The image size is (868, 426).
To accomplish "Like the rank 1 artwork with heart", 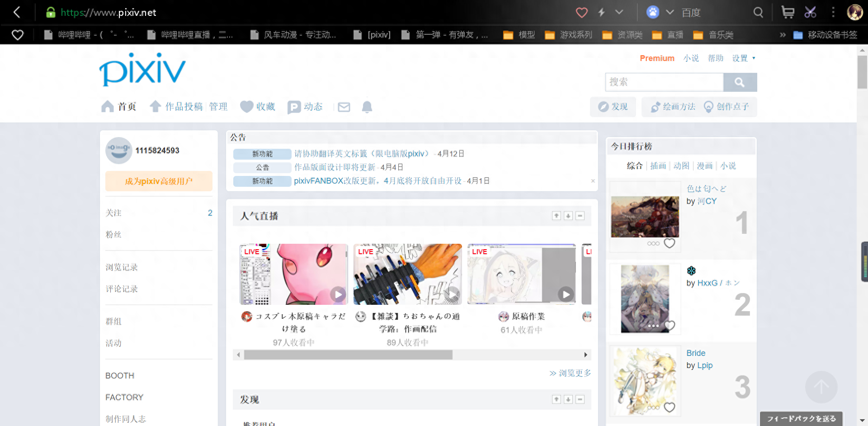I will [x=669, y=243].
